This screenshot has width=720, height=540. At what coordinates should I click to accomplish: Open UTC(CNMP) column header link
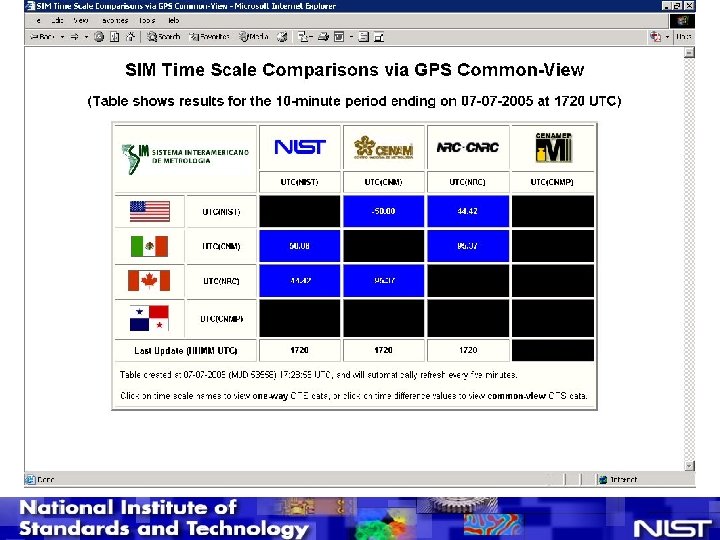552,182
